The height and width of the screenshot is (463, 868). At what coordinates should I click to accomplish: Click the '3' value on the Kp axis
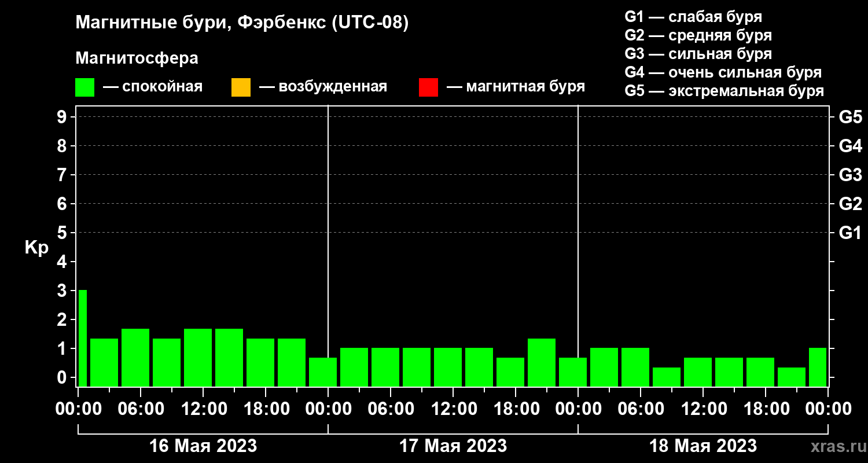pos(62,291)
